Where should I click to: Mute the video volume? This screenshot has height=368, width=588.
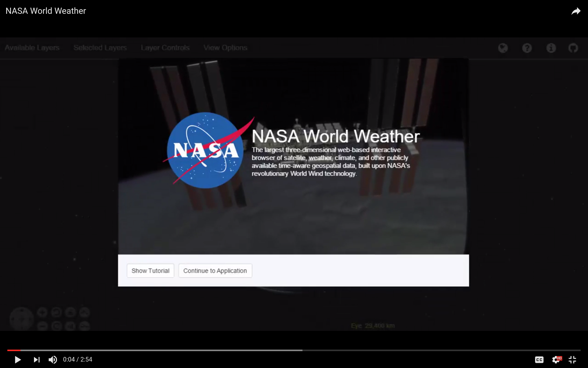53,359
